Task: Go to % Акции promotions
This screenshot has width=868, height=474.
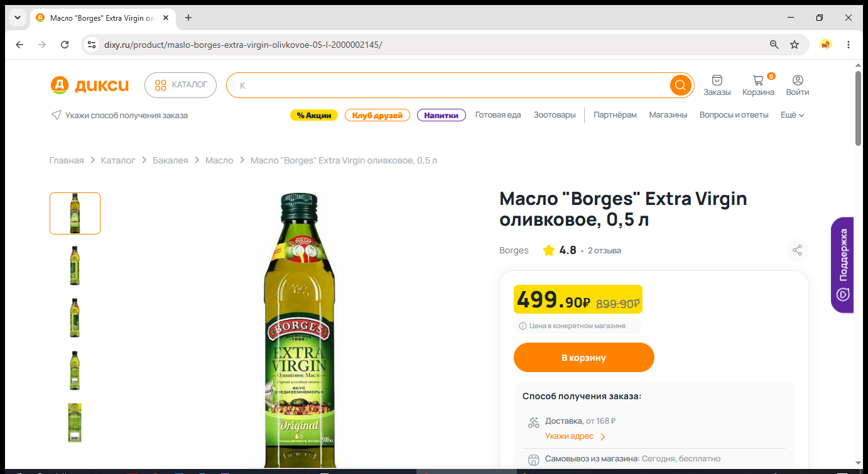Action: pos(314,115)
